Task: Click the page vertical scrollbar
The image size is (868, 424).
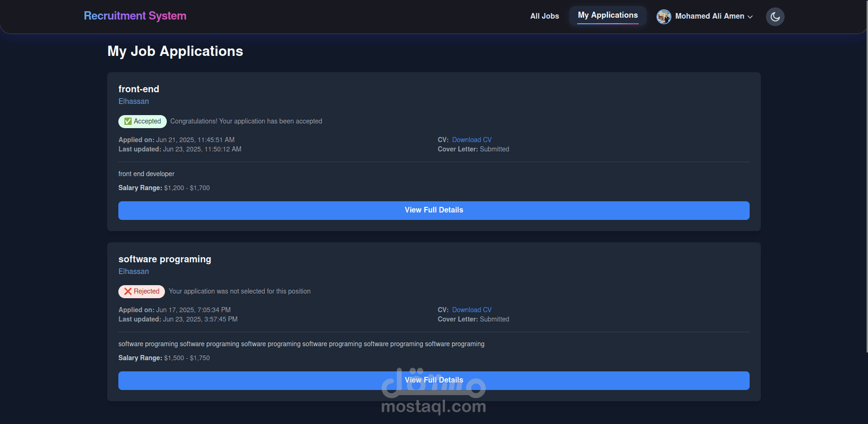Action: point(866,177)
